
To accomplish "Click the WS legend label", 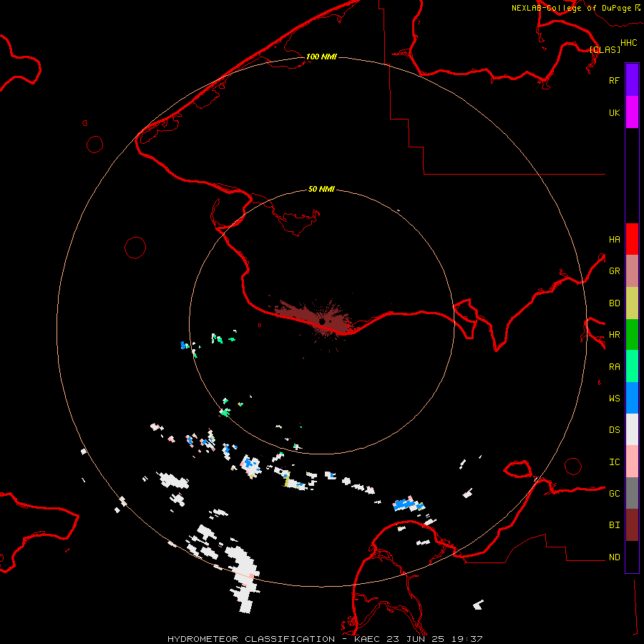I will (x=614, y=398).
